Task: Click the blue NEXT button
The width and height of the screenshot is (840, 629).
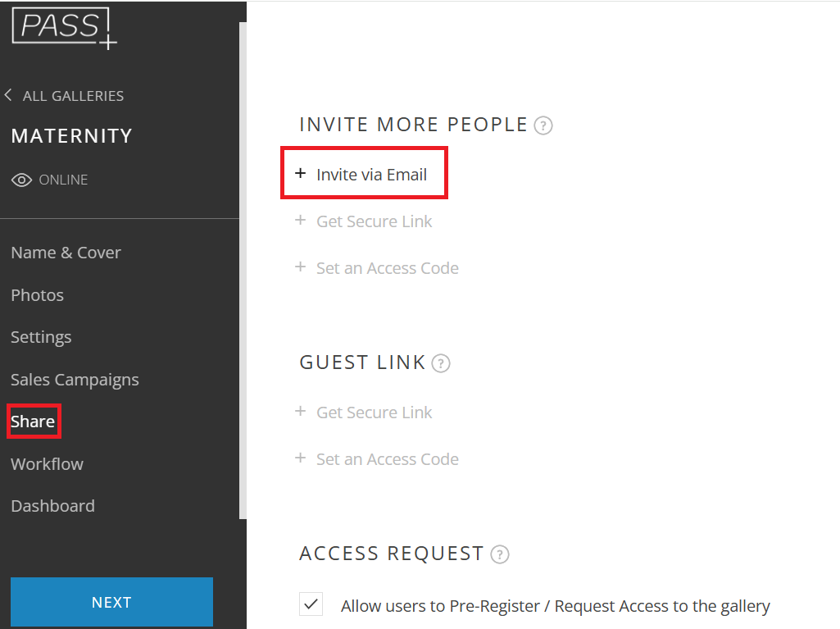Action: click(112, 602)
